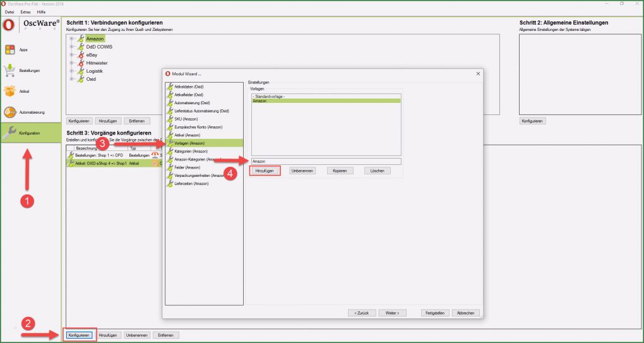Expand the Hitmeister connection node
The image size is (644, 343).
click(x=71, y=63)
